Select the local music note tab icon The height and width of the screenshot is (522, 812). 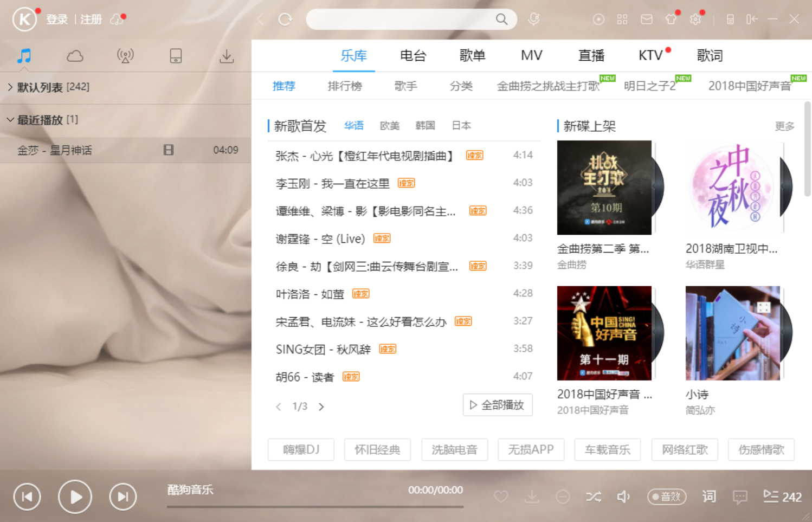coord(24,55)
